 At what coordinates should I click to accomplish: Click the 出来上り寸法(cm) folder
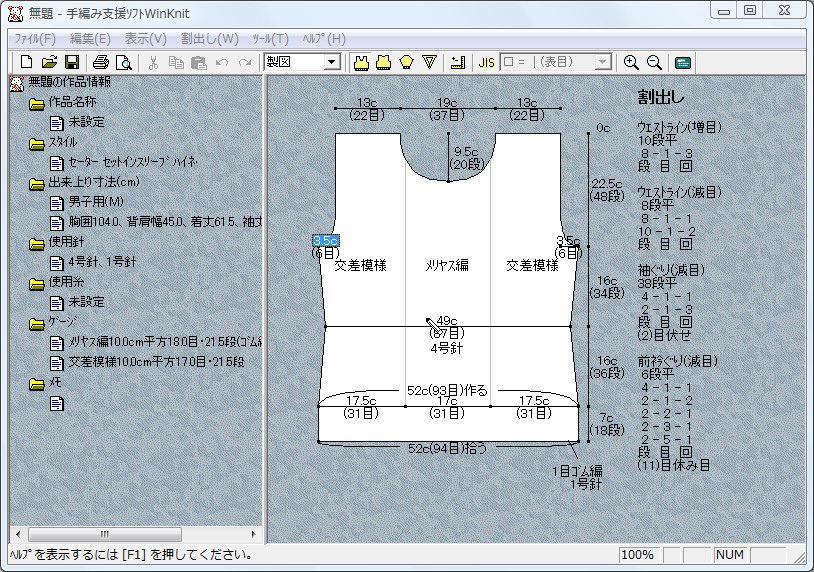93,182
